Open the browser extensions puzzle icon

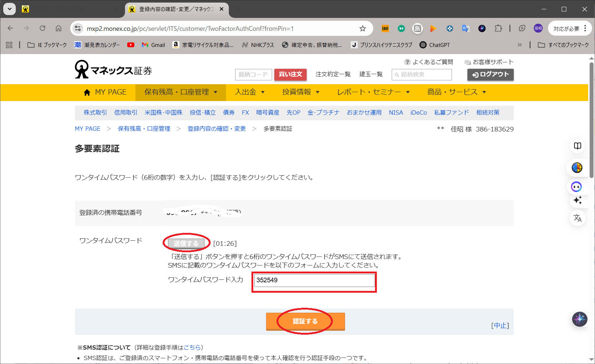pyautogui.click(x=498, y=29)
